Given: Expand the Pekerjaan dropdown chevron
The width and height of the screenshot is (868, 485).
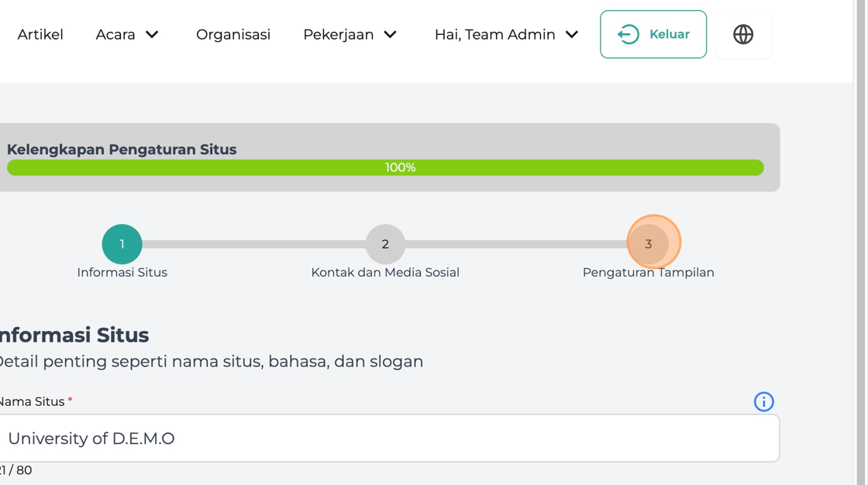Looking at the screenshot, I should (391, 34).
